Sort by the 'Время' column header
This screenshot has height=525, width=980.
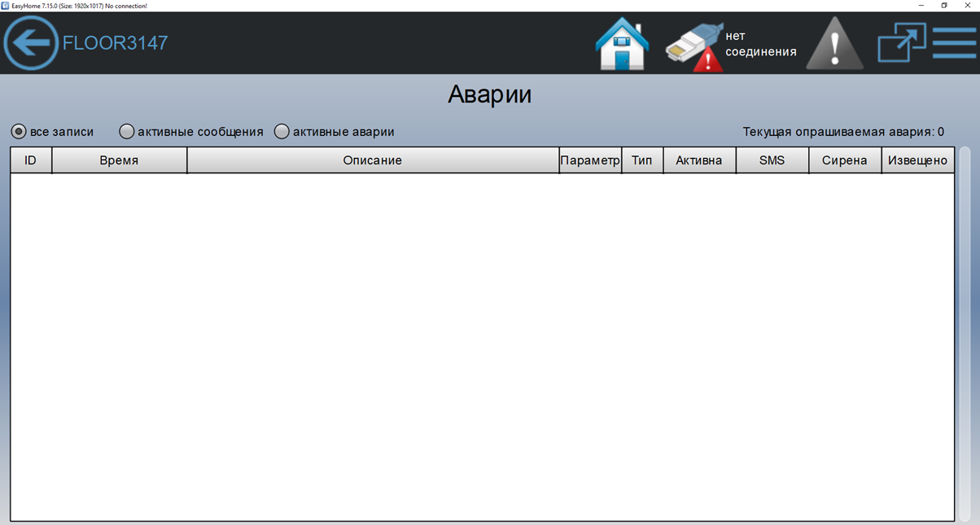click(x=119, y=160)
